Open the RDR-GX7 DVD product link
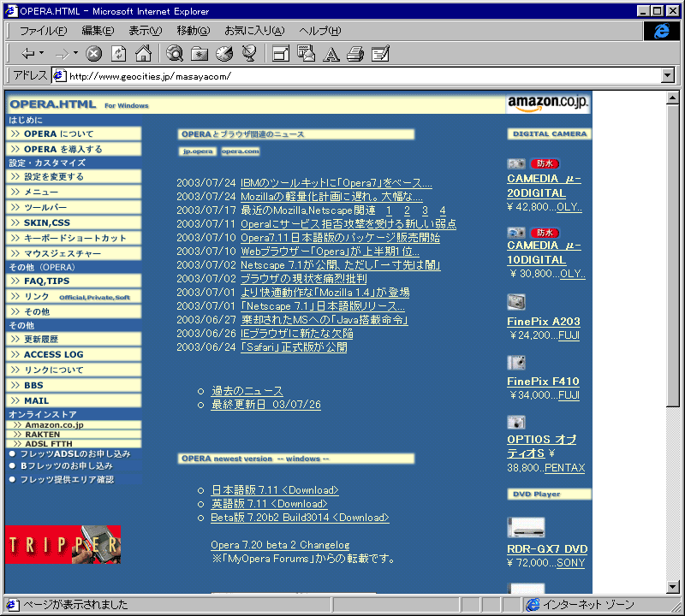 (547, 548)
